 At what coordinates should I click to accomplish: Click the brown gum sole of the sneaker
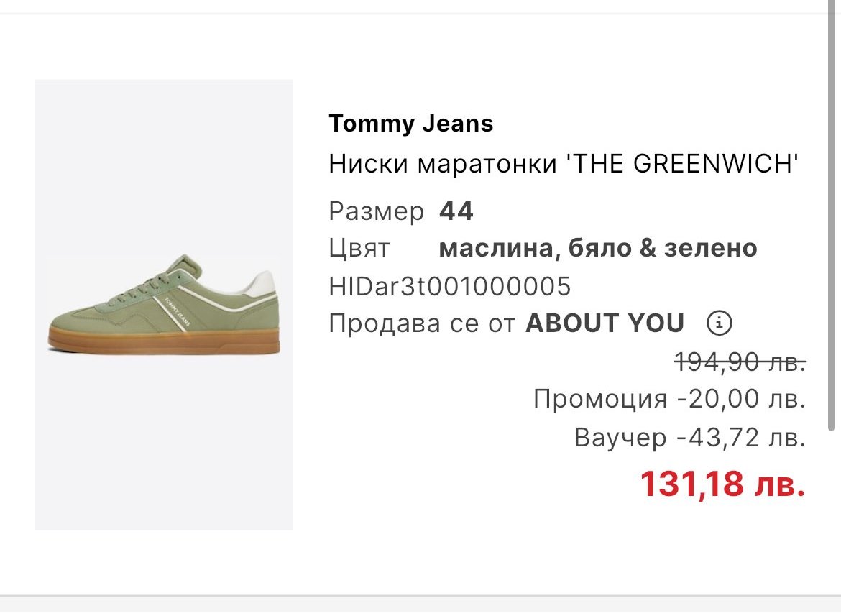tap(164, 339)
